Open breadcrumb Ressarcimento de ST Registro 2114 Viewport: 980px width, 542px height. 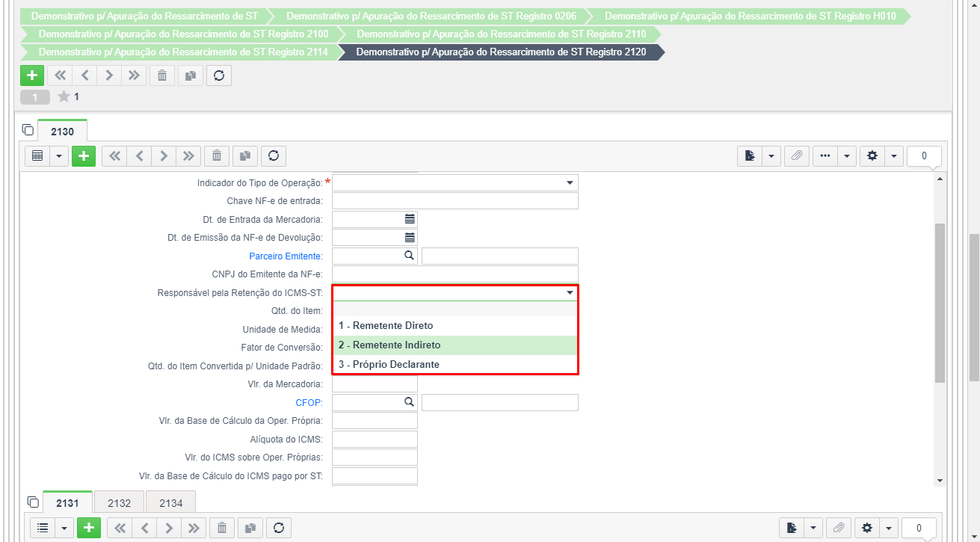click(x=183, y=52)
